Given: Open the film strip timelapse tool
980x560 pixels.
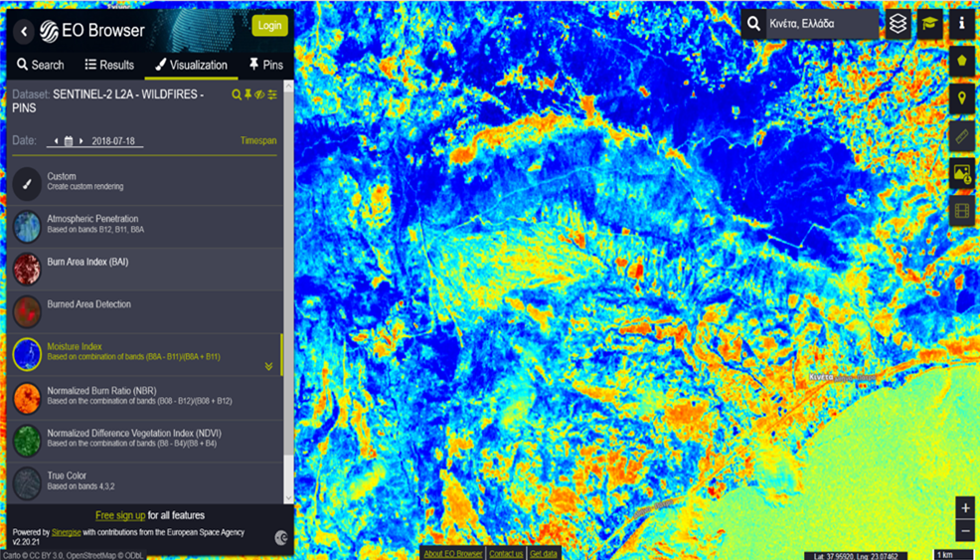Looking at the screenshot, I should [961, 211].
